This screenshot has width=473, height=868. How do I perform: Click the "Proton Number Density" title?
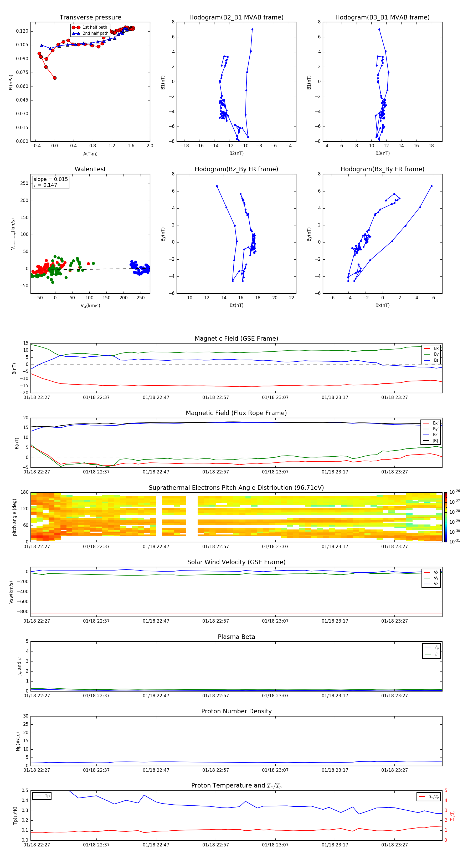pyautogui.click(x=236, y=711)
